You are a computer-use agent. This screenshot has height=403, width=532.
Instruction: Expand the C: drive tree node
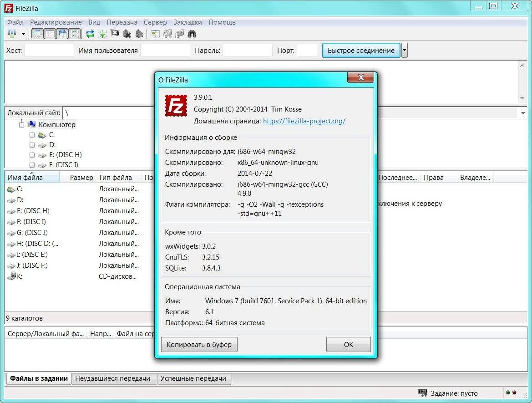(32, 135)
